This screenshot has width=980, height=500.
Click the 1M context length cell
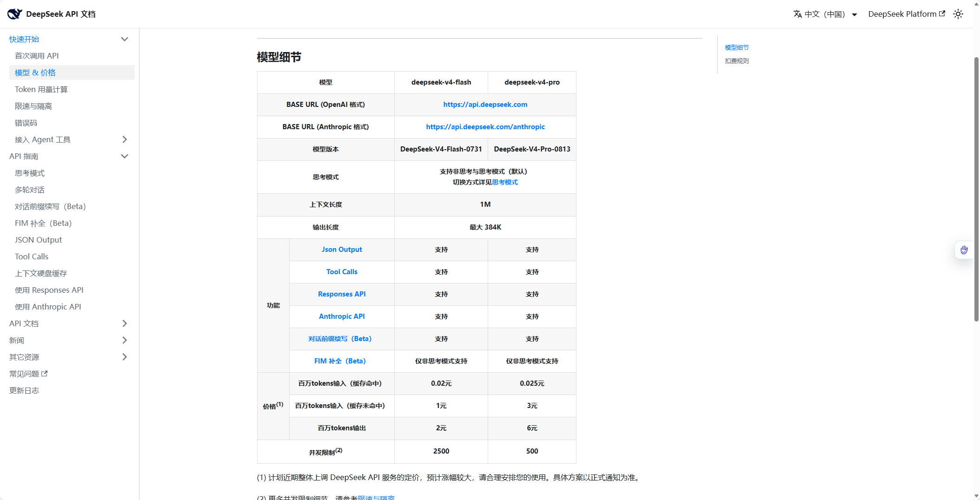[x=485, y=204]
